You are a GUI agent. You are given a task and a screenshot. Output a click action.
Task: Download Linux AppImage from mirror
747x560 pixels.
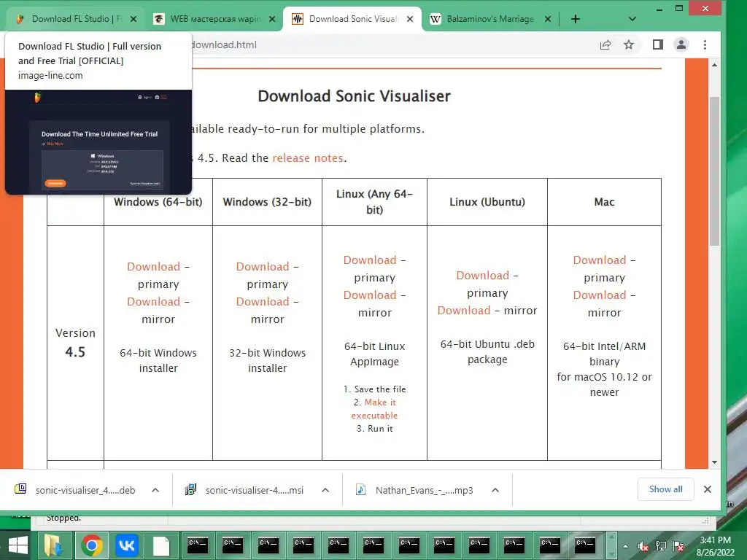(x=370, y=295)
